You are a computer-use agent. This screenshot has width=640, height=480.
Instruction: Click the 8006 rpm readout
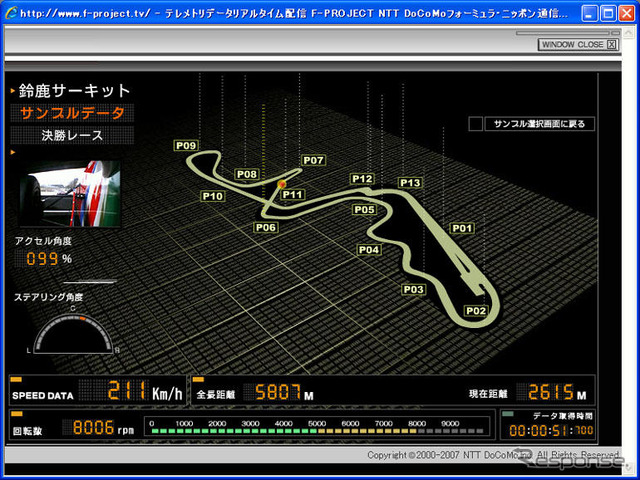pos(103,428)
